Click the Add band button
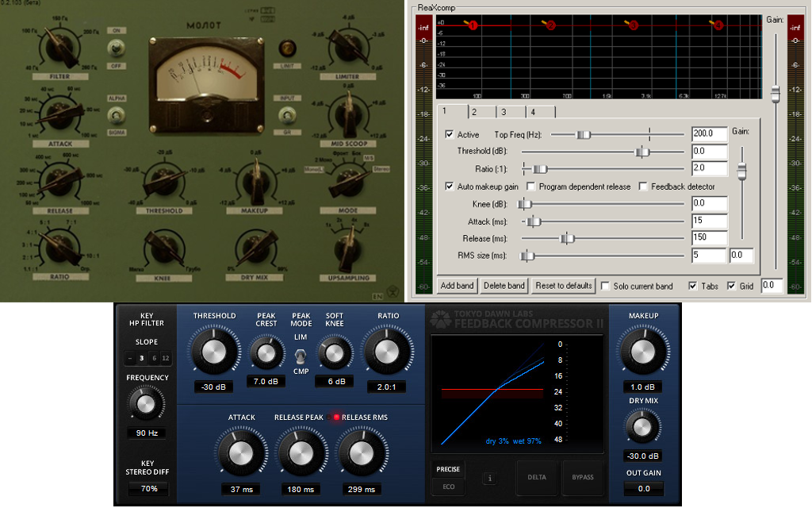This screenshot has height=508, width=812. 457,286
